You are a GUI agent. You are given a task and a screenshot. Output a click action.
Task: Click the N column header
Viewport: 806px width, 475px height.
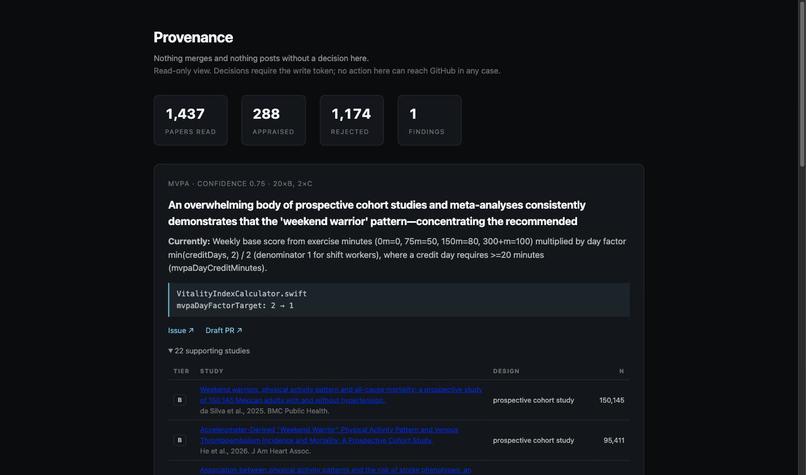[621, 371]
